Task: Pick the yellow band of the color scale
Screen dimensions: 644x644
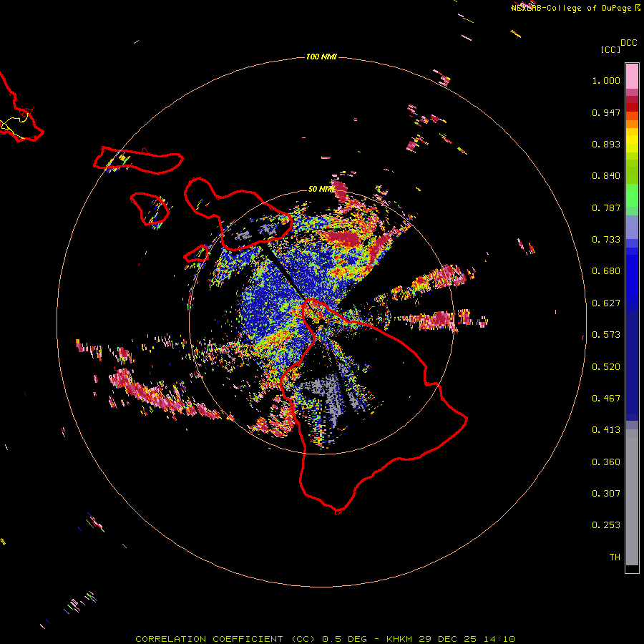Action: click(x=632, y=140)
